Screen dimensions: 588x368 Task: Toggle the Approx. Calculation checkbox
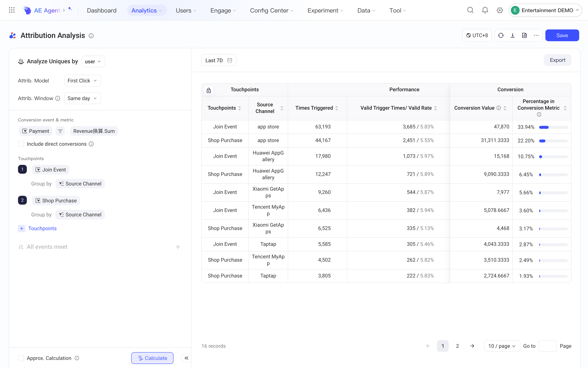21,358
